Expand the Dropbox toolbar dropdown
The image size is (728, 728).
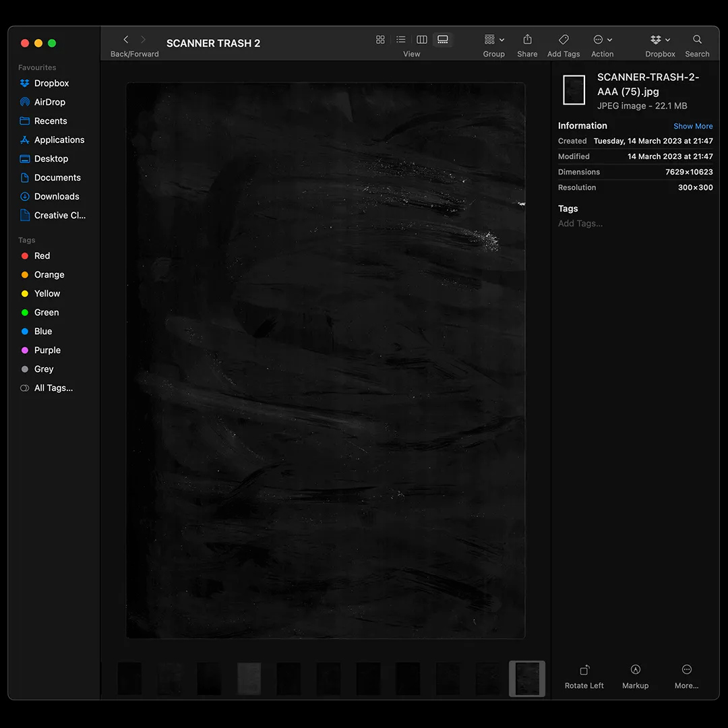pyautogui.click(x=660, y=40)
